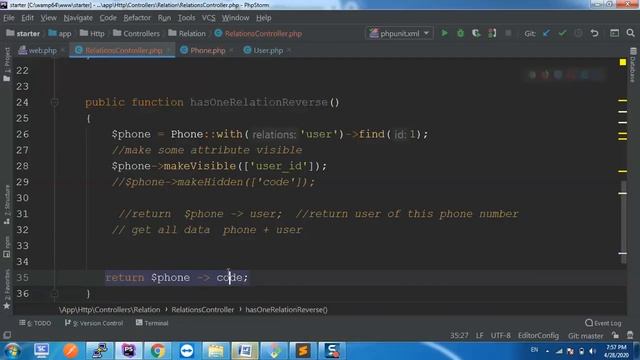Open the Refactor menu
Image resolution: width=640 pixels, height=360 pixels.
pyautogui.click(x=137, y=18)
